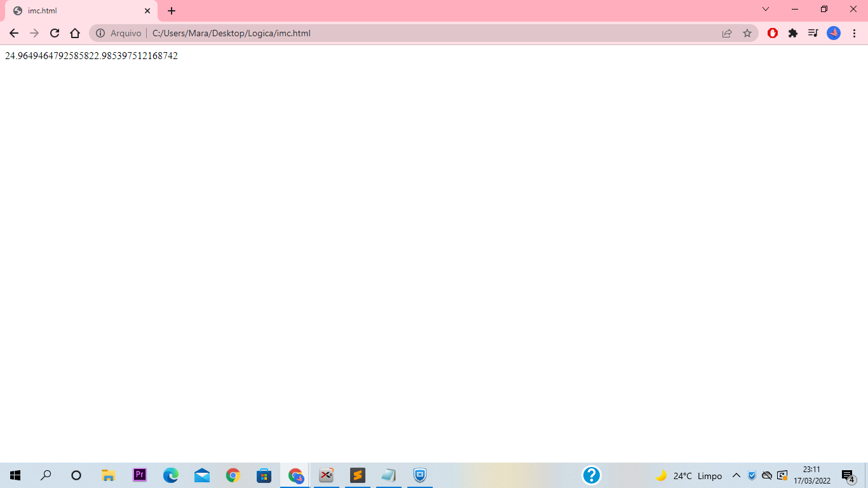
Task: Expand the tab search chevron
Action: (766, 9)
